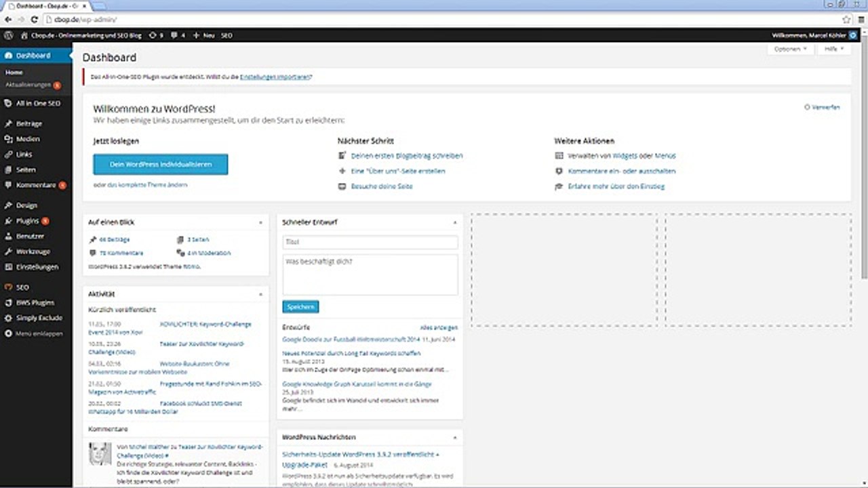Click the Über uns-Seite erstellen link

pyautogui.click(x=398, y=171)
